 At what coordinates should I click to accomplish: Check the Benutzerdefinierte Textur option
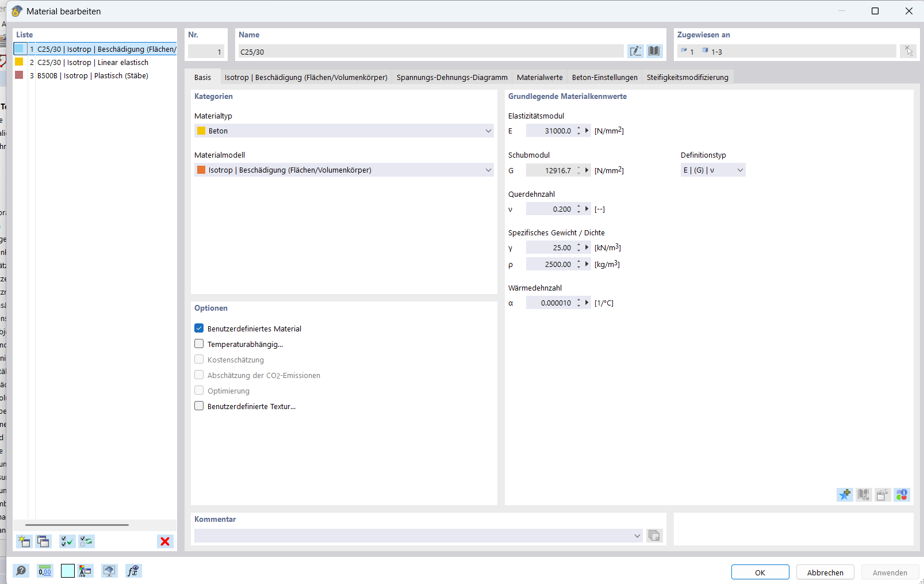(199, 406)
